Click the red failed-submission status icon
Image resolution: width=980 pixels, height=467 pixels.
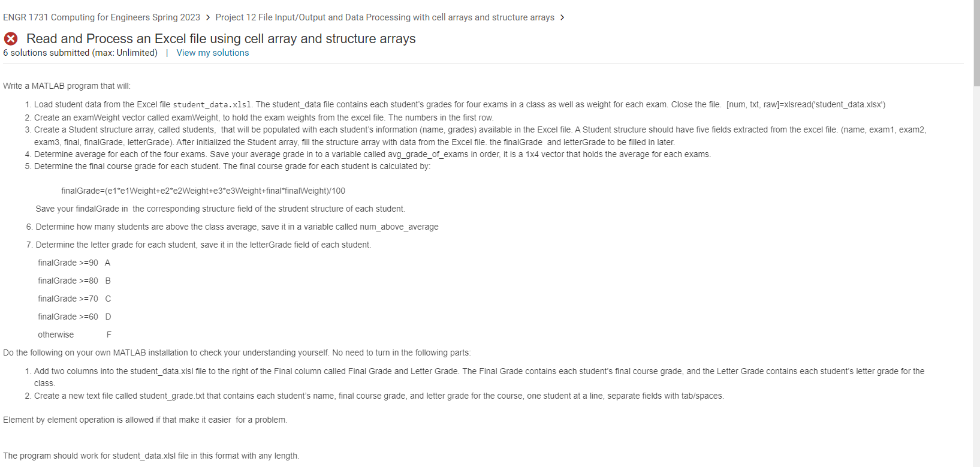(10, 38)
